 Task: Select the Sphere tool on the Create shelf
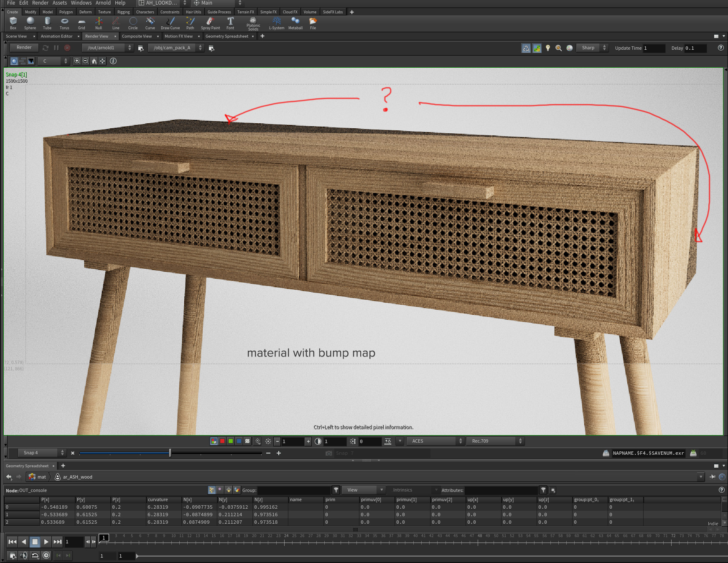[x=30, y=23]
